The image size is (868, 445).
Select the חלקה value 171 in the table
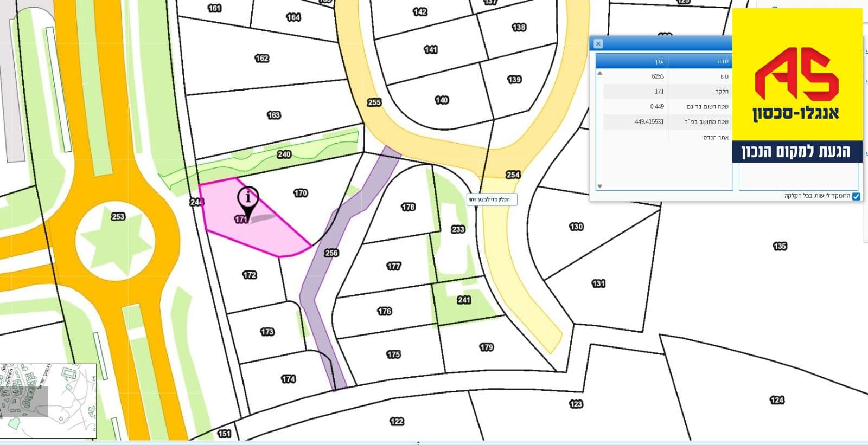coord(659,92)
